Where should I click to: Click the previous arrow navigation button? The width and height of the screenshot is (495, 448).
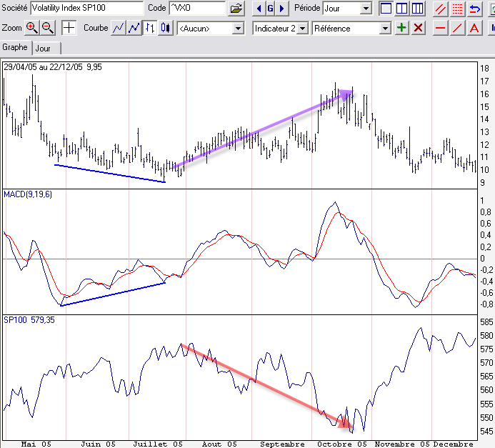[x=258, y=9]
